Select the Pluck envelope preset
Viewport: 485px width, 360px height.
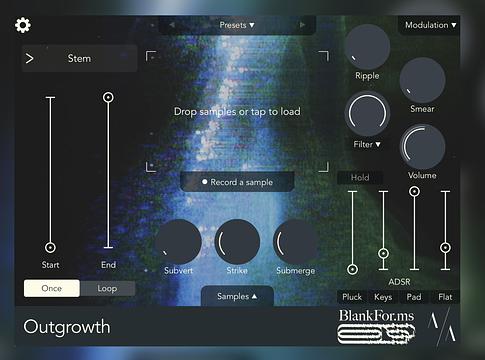[352, 297]
